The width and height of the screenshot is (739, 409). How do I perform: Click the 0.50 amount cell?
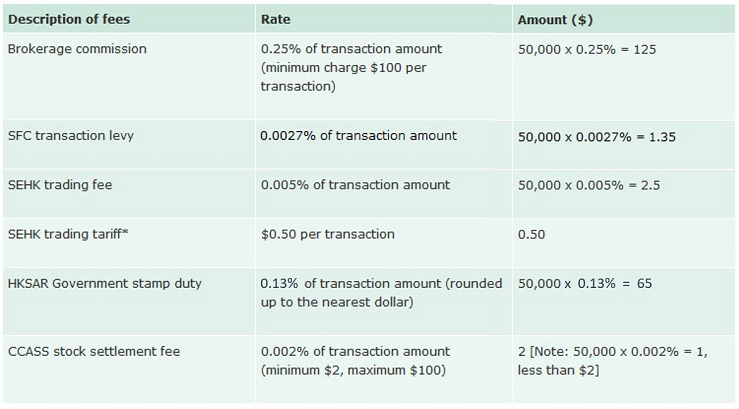(x=532, y=234)
